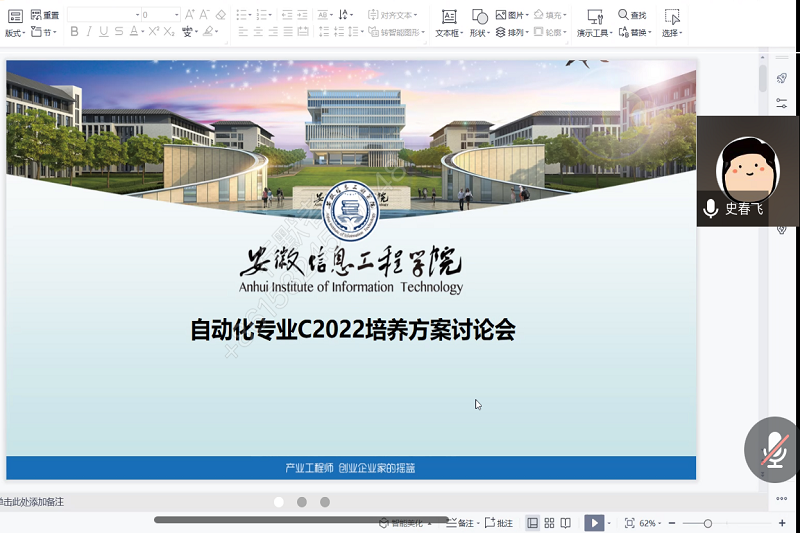Clear formatting with the eraser icon

[x=221, y=15]
